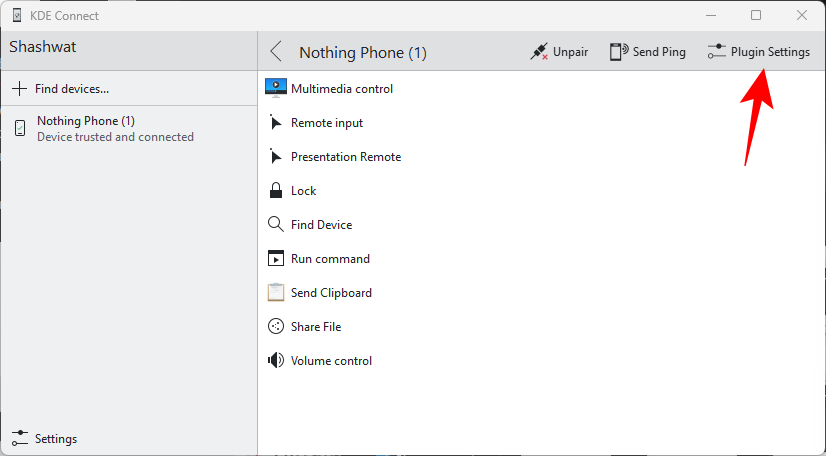Click the Lock padlock icon
The width and height of the screenshot is (826, 456).
[276, 191]
